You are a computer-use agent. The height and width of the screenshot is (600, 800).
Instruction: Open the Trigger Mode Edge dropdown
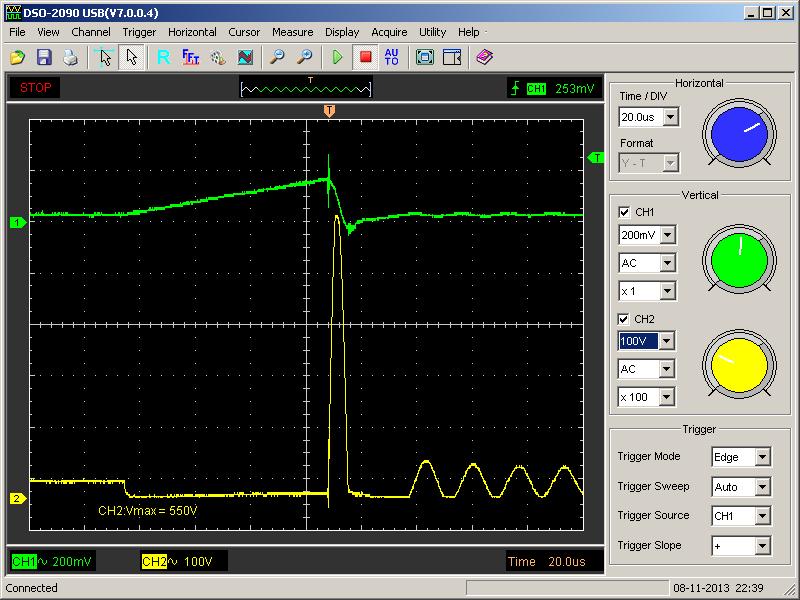pos(762,457)
